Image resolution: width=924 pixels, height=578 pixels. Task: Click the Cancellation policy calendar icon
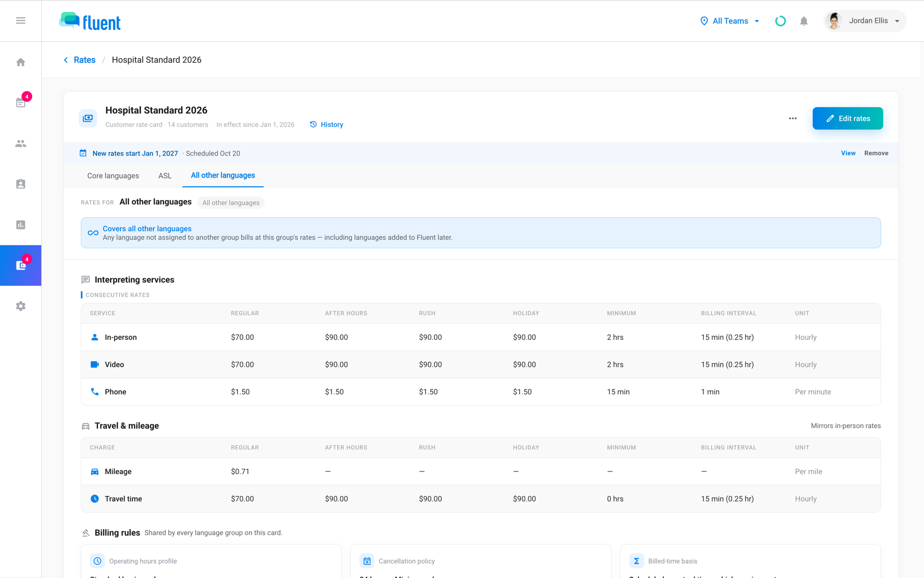(367, 561)
